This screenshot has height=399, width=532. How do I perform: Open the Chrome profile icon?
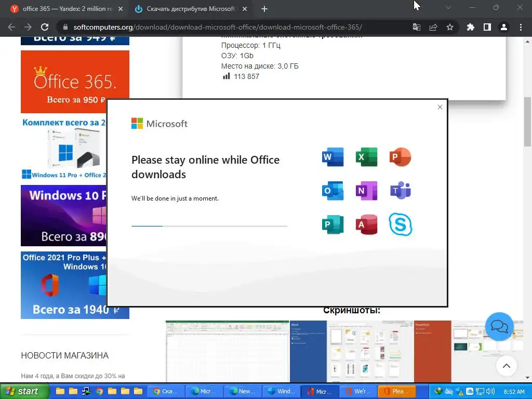click(504, 27)
